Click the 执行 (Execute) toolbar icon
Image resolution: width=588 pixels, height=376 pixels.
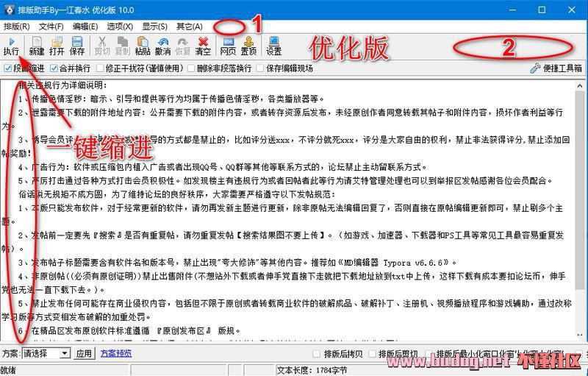click(x=11, y=46)
